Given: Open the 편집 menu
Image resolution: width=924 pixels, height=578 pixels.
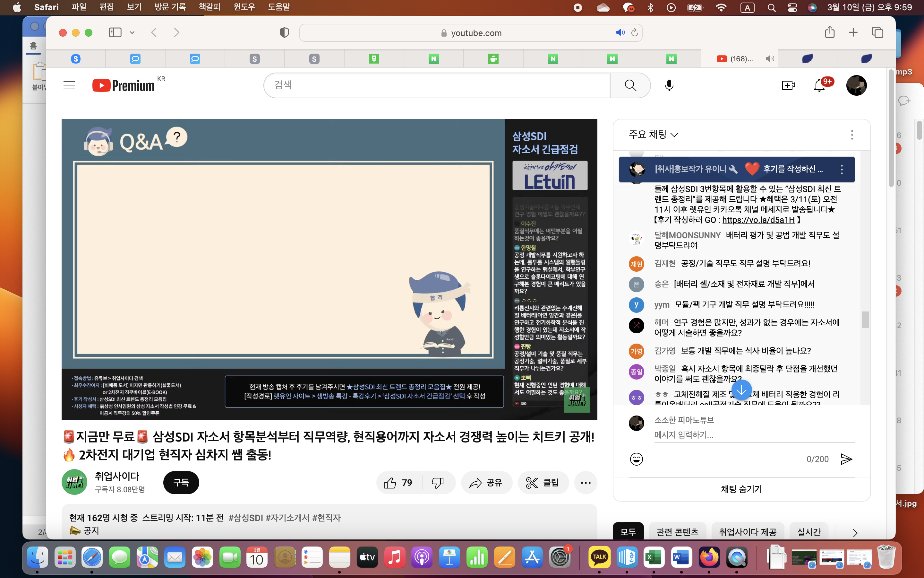Looking at the screenshot, I should click(x=107, y=7).
